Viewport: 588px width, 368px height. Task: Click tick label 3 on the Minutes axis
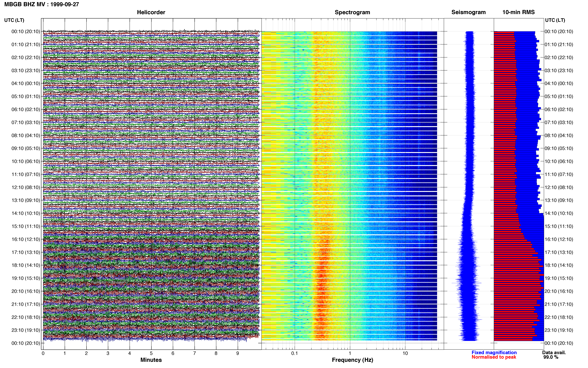[108, 353]
